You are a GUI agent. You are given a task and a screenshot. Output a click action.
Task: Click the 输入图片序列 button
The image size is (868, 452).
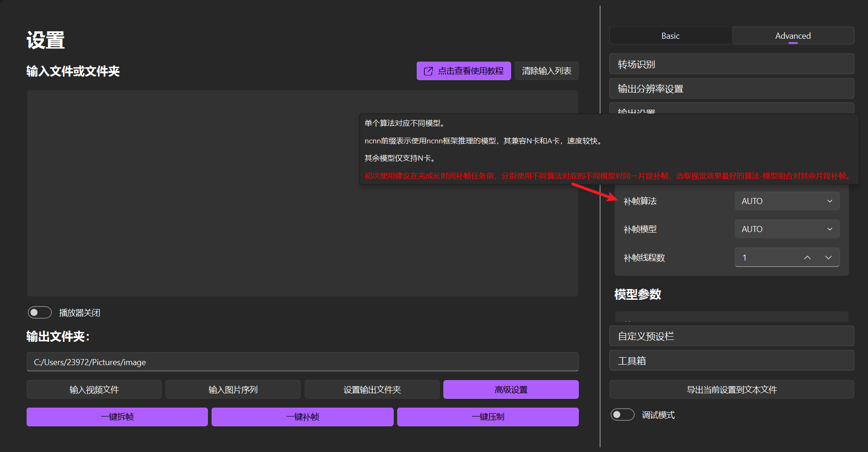click(233, 389)
